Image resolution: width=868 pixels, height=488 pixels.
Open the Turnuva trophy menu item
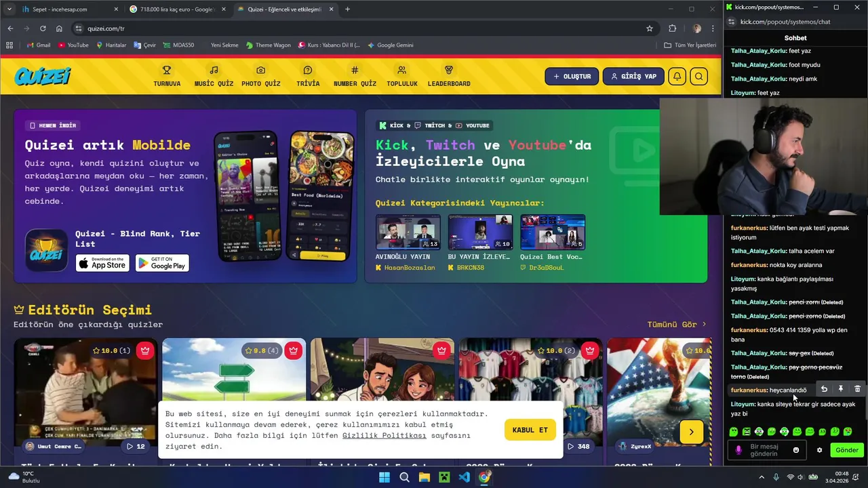pos(167,76)
